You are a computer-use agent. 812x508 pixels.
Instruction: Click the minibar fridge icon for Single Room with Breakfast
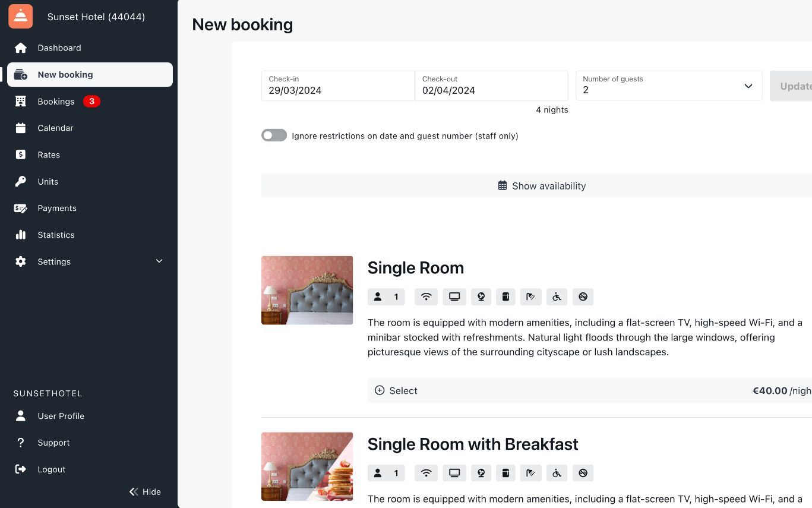point(505,474)
